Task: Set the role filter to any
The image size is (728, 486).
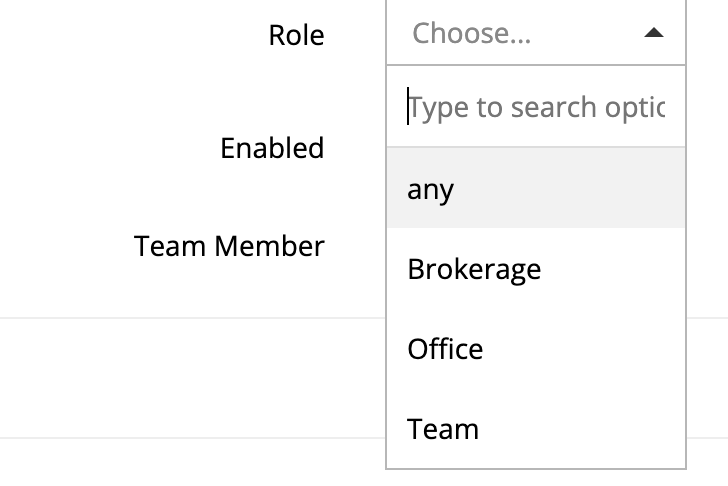Action: click(x=431, y=188)
